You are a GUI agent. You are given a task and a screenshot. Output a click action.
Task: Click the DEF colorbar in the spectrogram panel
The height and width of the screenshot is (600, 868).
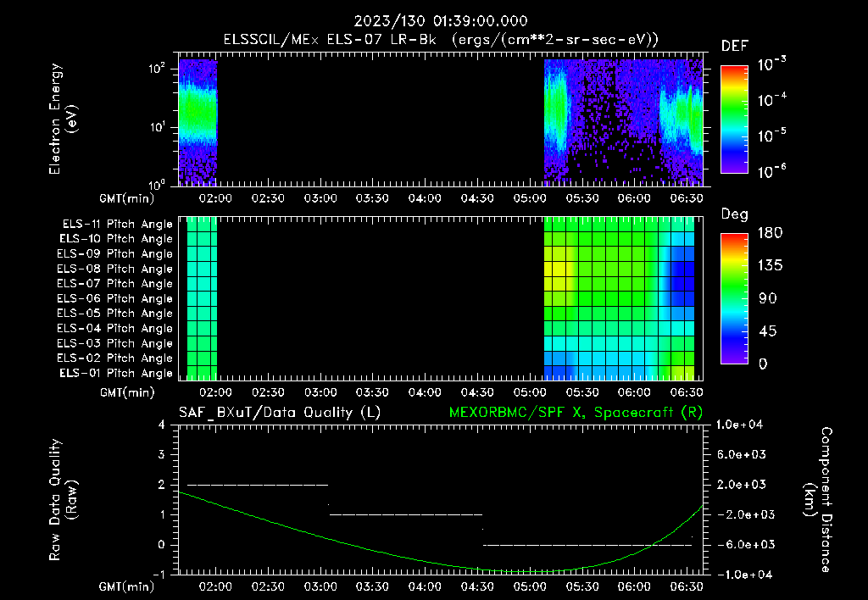coord(734,119)
